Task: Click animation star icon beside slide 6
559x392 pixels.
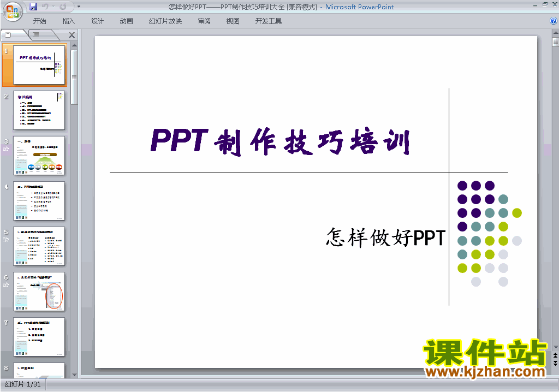Action: coord(6,284)
